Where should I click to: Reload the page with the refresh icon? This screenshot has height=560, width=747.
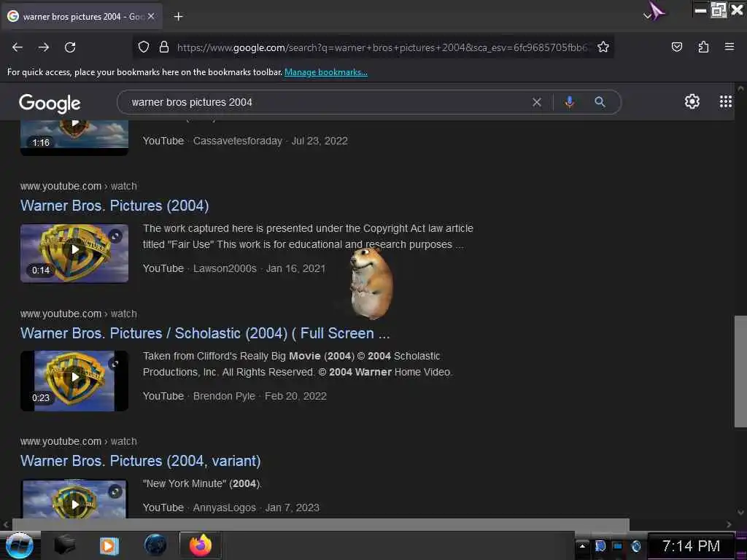click(x=70, y=47)
